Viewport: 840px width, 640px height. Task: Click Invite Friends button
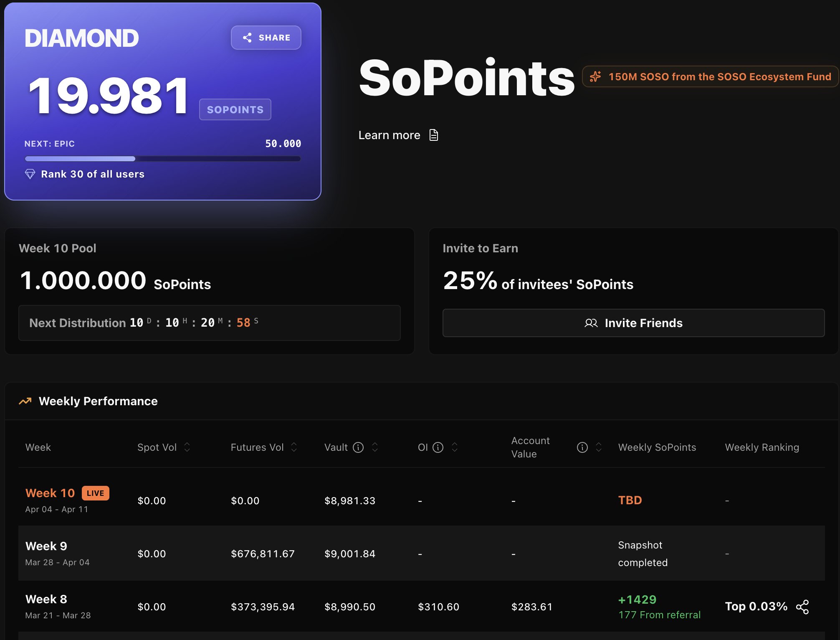(x=633, y=323)
